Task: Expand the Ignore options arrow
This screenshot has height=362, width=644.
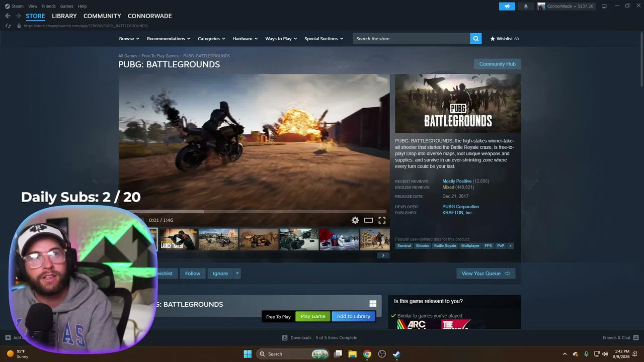Action: pyautogui.click(x=237, y=274)
